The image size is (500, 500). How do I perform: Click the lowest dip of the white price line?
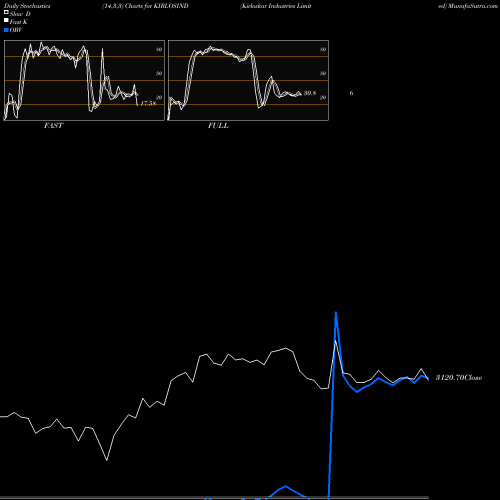click(107, 460)
